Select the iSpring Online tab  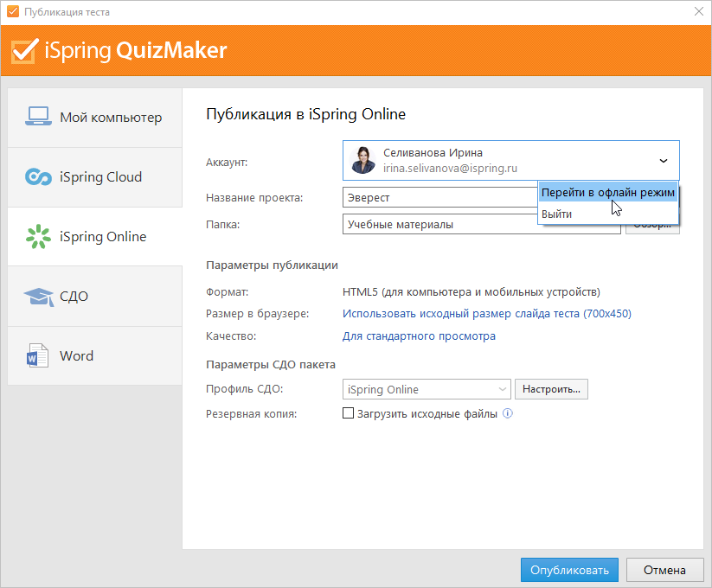(x=95, y=237)
